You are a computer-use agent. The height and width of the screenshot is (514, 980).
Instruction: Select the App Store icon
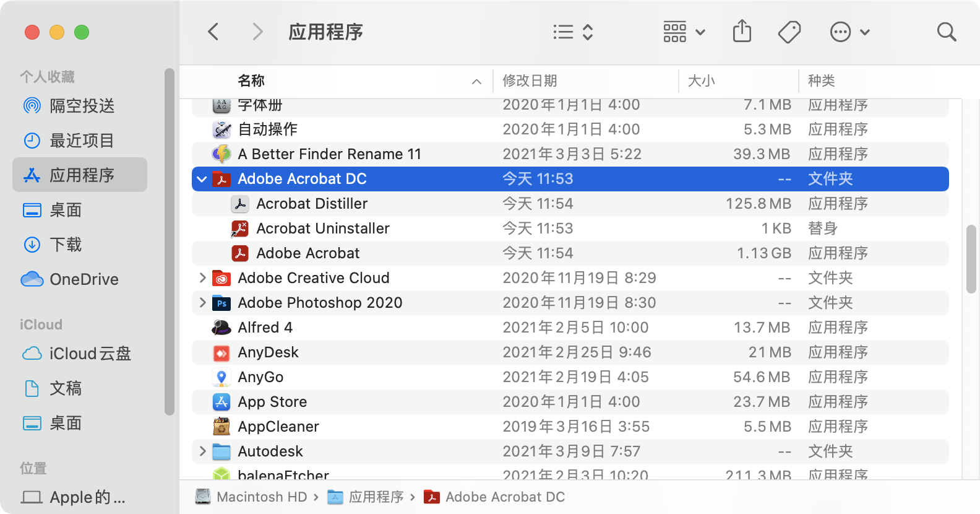(221, 402)
